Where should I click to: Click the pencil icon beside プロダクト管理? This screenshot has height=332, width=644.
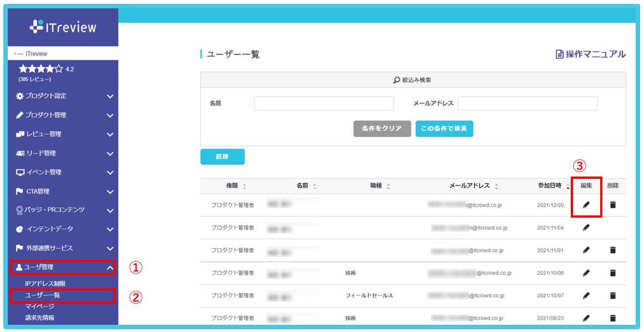coord(19,115)
